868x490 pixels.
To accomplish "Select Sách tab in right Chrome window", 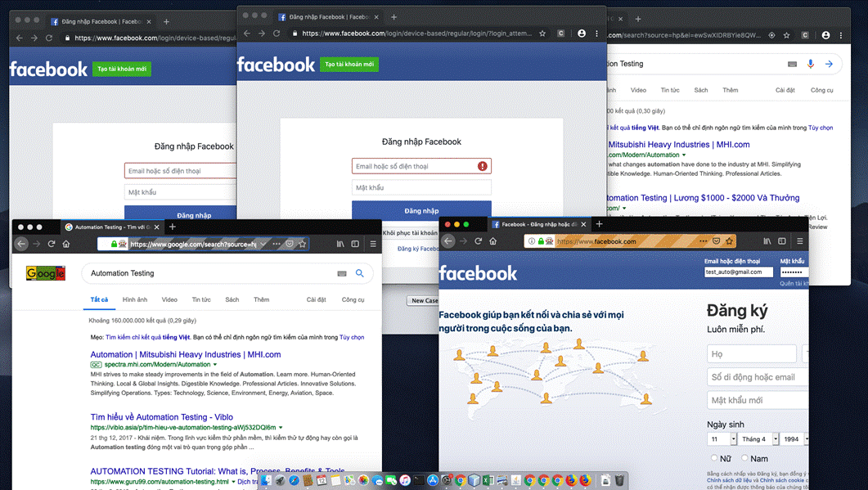I will (701, 90).
